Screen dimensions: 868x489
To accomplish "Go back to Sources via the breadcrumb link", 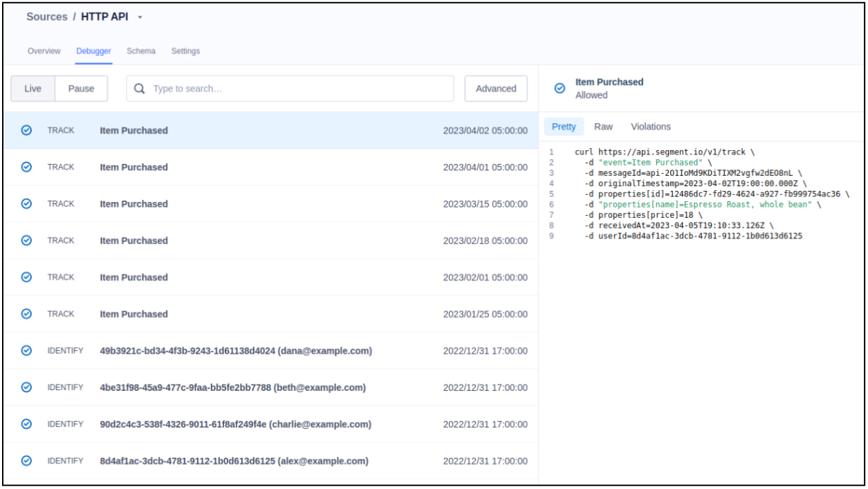I will pyautogui.click(x=46, y=16).
